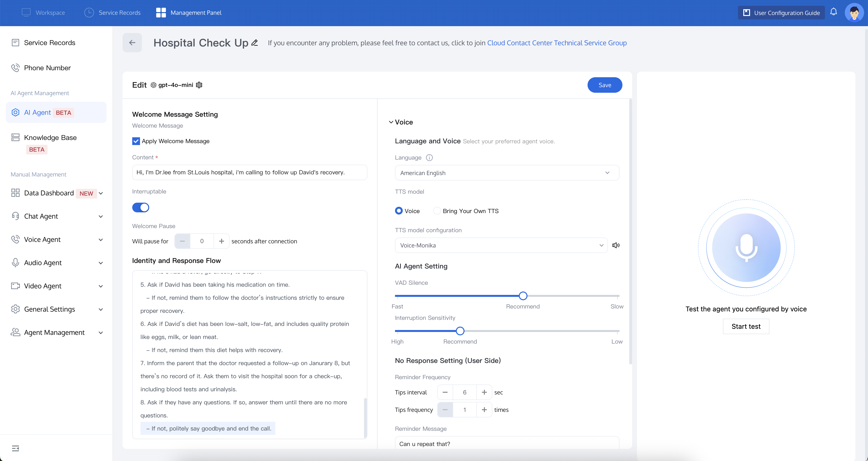
Task: Click Language info icon
Action: (429, 157)
